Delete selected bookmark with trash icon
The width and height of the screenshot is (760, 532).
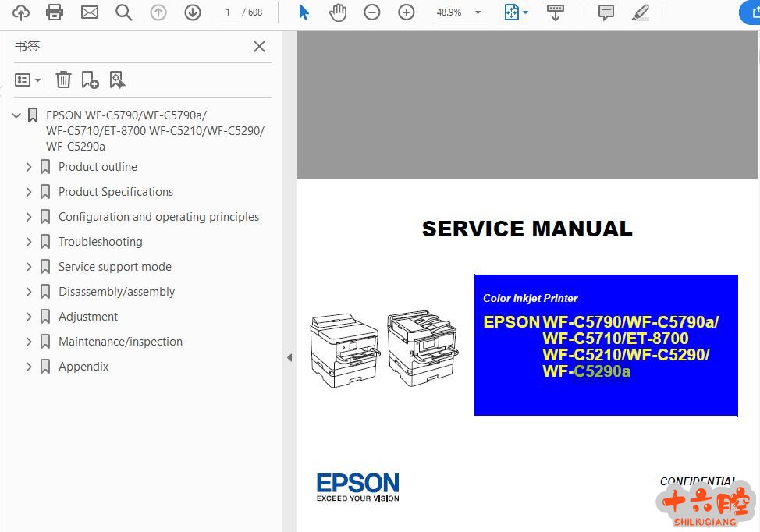[63, 80]
